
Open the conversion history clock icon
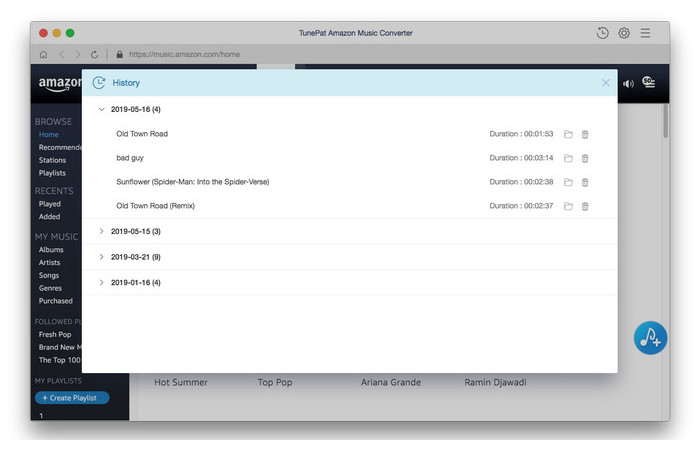coord(602,33)
